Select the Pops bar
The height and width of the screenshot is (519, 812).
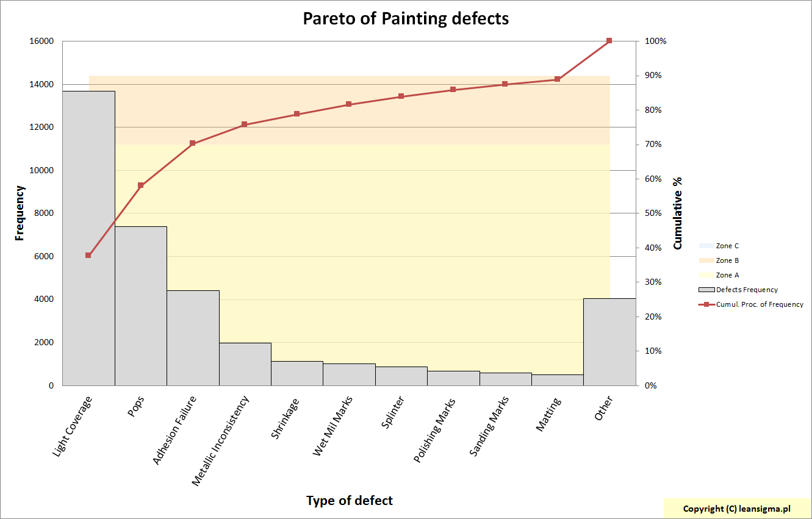tap(140, 305)
